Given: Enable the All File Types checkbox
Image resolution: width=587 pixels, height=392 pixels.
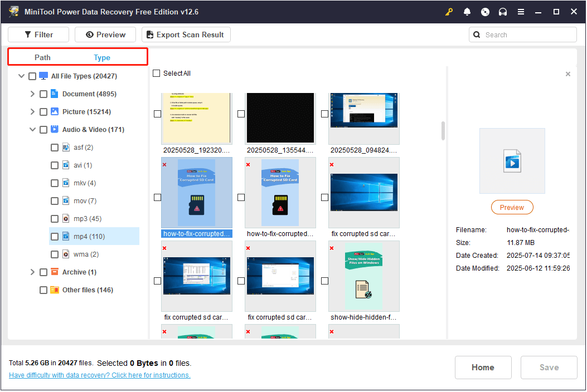Looking at the screenshot, I should click(32, 76).
